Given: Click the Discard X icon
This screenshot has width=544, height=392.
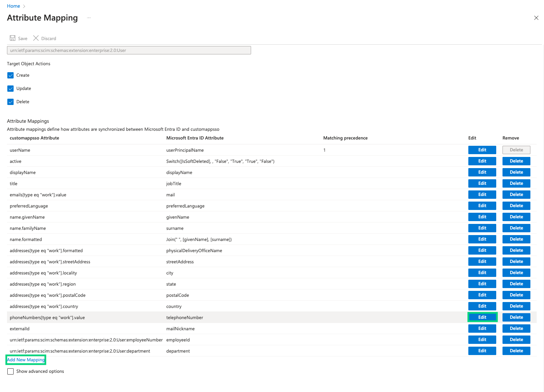Looking at the screenshot, I should 36,38.
